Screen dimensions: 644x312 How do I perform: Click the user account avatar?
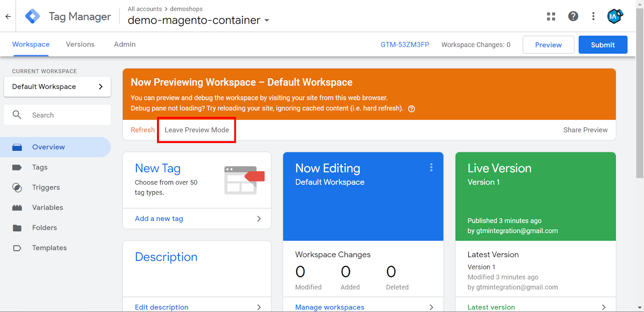click(x=615, y=16)
